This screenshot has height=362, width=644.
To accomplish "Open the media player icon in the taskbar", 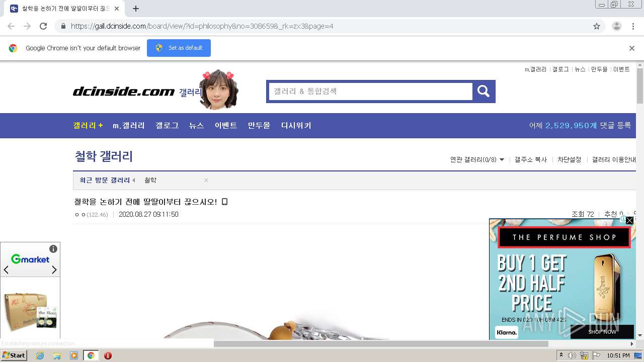I will click(74, 355).
